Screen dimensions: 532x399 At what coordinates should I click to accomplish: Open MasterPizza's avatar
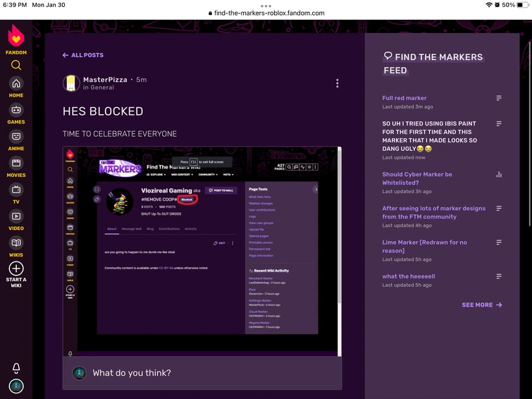[71, 83]
